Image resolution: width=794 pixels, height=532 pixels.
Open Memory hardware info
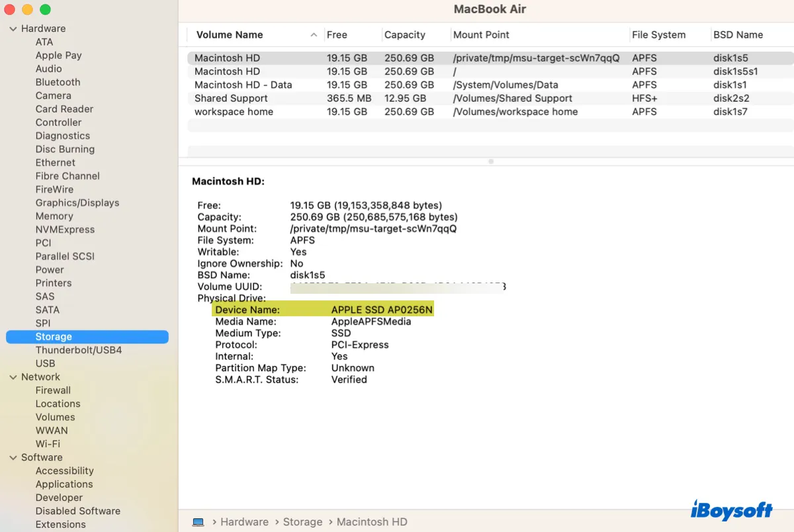click(x=54, y=216)
